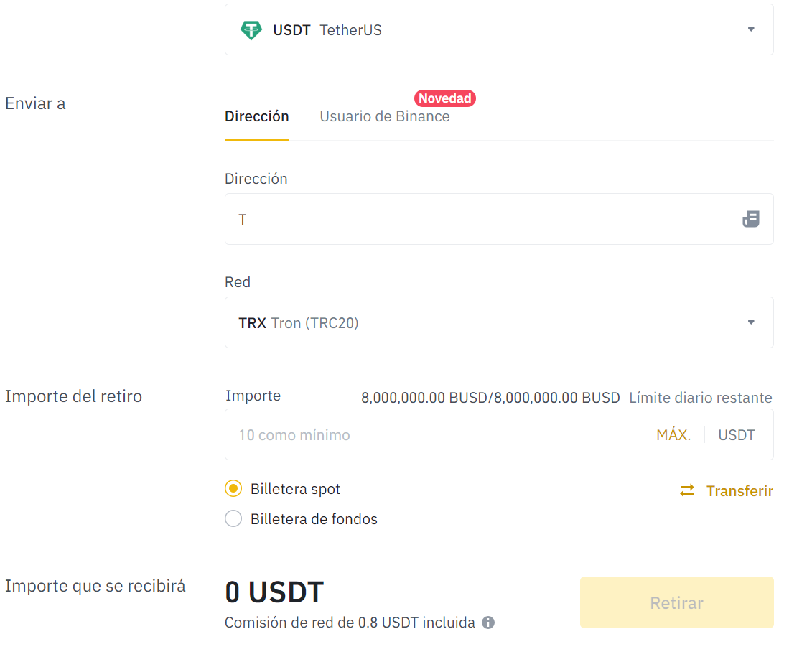Click the red Novedad badge

[445, 98]
